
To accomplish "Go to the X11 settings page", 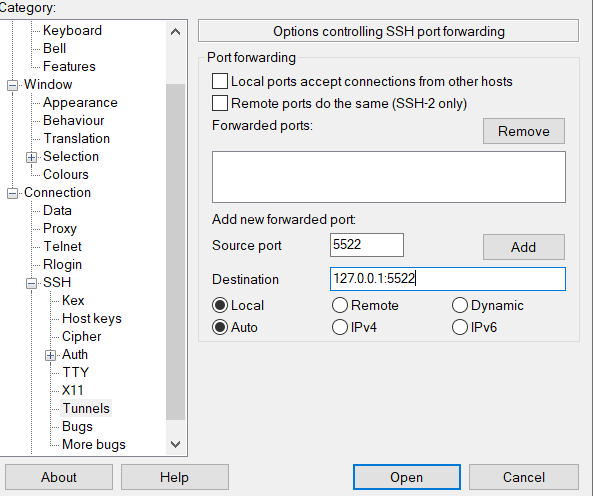I will tap(72, 390).
